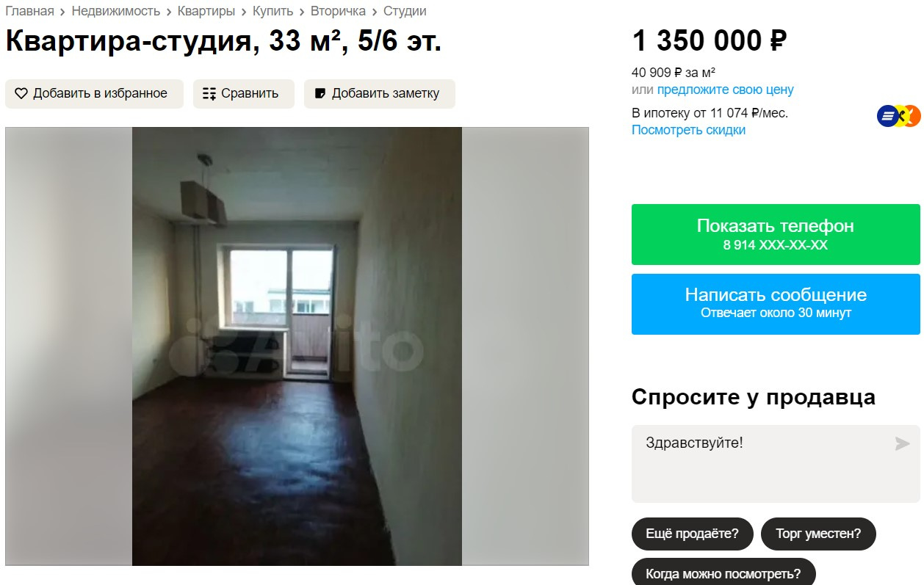Navigate to the Вторичка breadcrumb
This screenshot has height=585, width=924.
tap(338, 11)
